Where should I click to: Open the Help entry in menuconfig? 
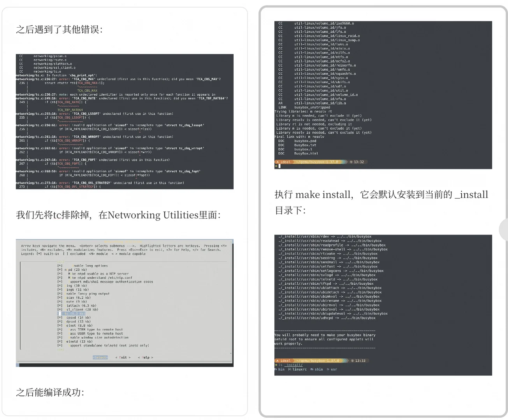coord(146,357)
